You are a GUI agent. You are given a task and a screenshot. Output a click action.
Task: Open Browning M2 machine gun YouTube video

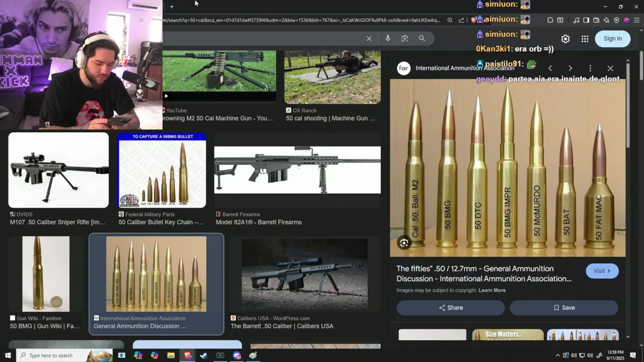[219, 75]
